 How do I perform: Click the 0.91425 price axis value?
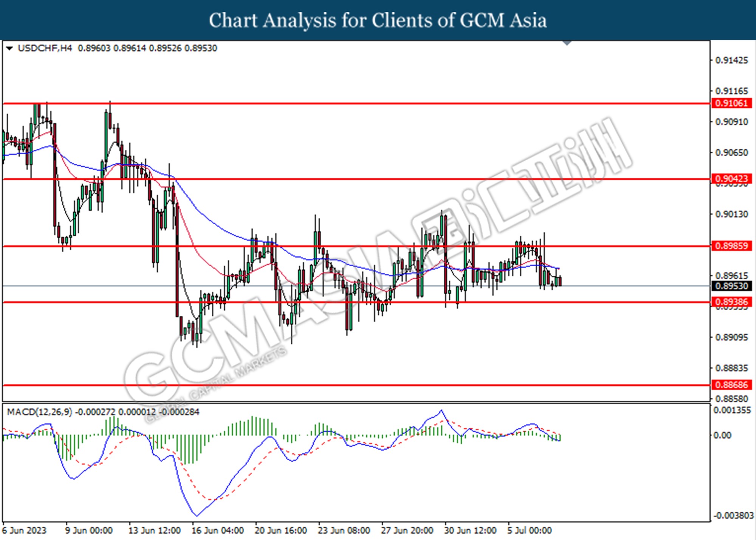click(x=732, y=61)
